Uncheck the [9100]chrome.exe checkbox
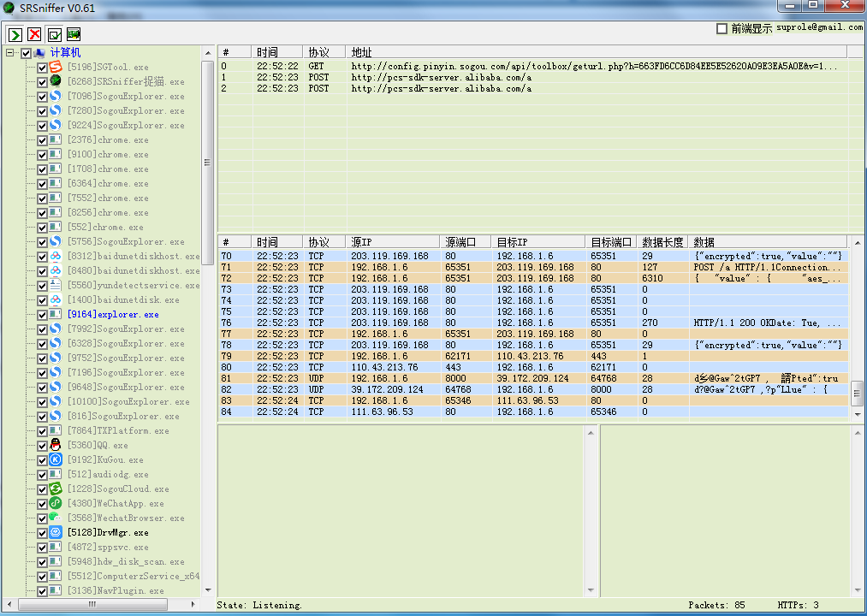The height and width of the screenshot is (616, 867). coord(42,155)
